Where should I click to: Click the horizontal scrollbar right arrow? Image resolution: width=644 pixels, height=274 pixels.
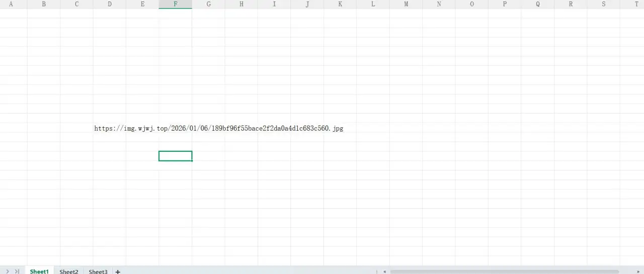[x=639, y=271]
